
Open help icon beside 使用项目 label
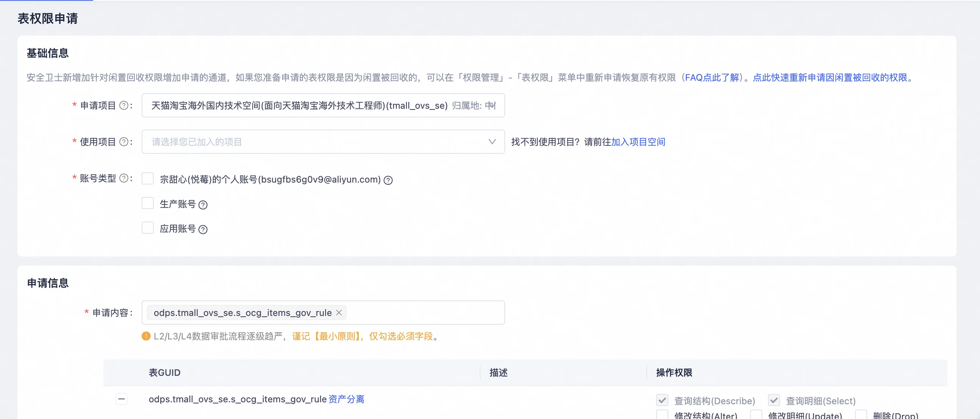[124, 142]
